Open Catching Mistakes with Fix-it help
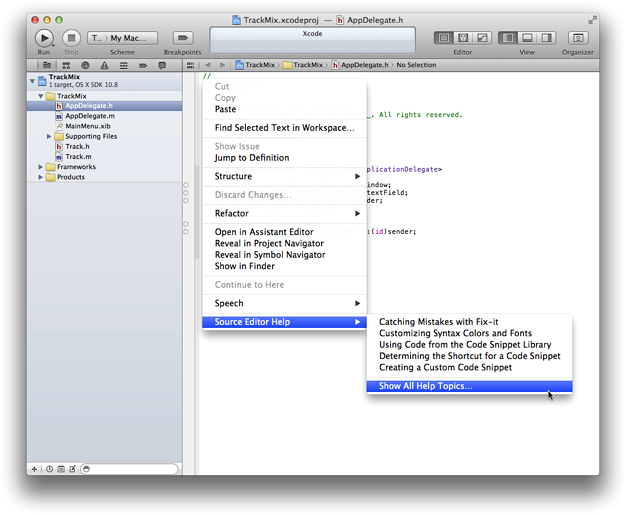 tap(470, 322)
